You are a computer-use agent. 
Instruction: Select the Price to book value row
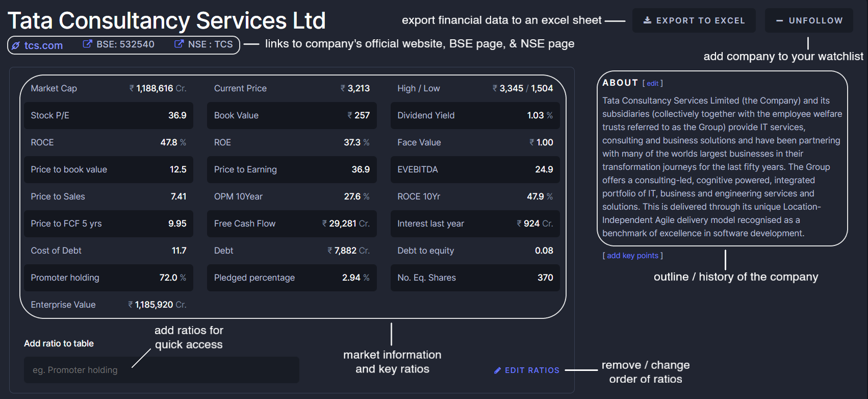pyautogui.click(x=109, y=169)
